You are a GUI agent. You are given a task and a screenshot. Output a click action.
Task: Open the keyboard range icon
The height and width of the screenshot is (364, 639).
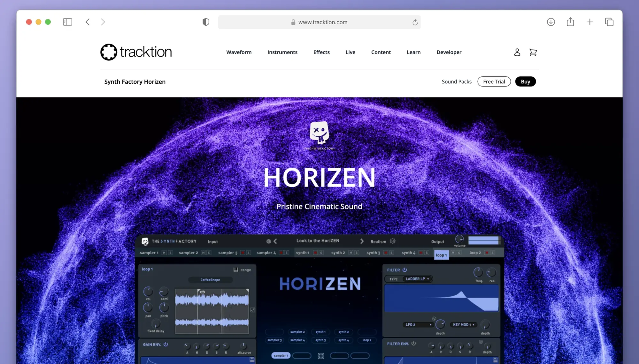(x=236, y=269)
